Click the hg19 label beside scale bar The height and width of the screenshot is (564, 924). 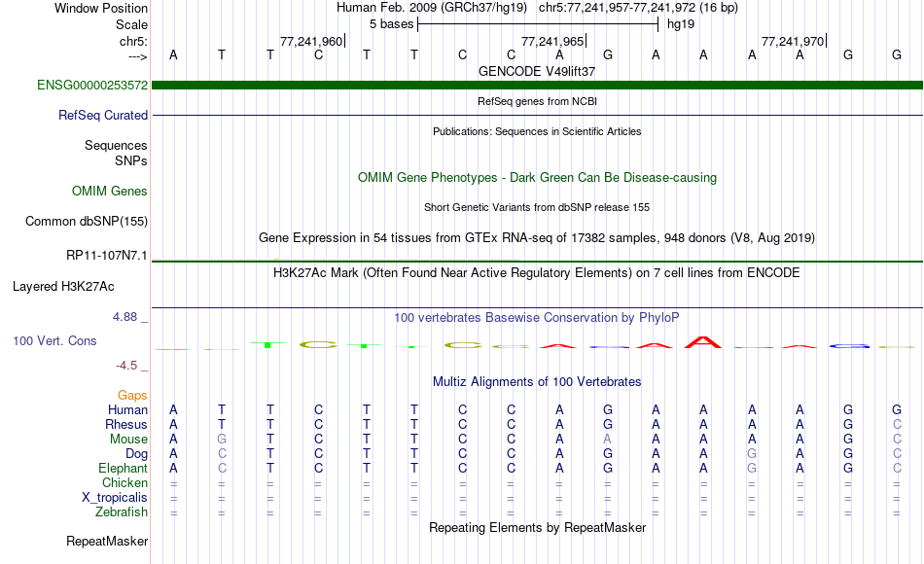[681, 24]
